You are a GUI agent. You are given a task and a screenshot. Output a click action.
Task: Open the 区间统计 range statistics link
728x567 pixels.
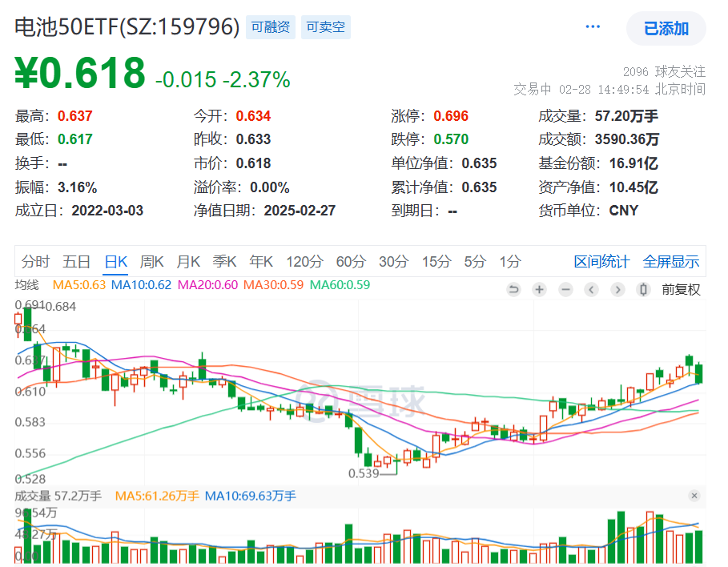(602, 261)
